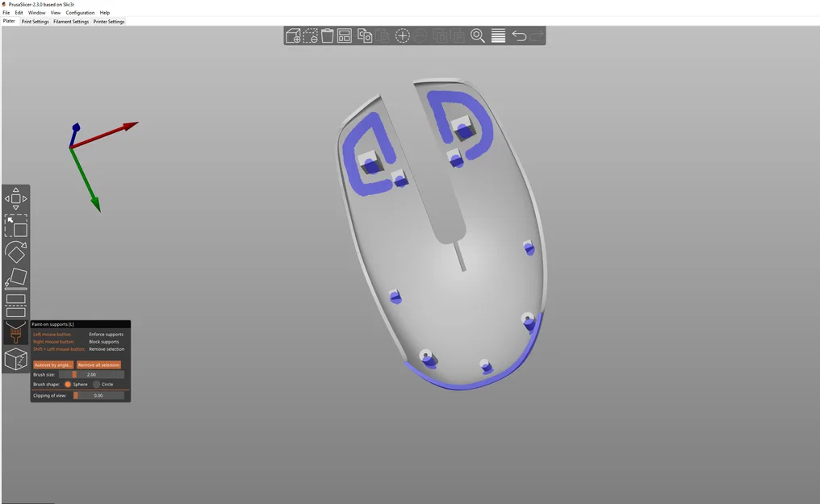820x504 pixels.
Task: Select the Move tool in left sidebar
Action: coord(15,198)
